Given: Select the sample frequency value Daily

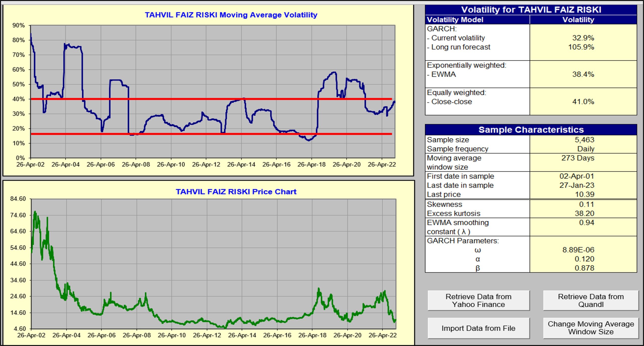Looking at the screenshot, I should coord(586,149).
